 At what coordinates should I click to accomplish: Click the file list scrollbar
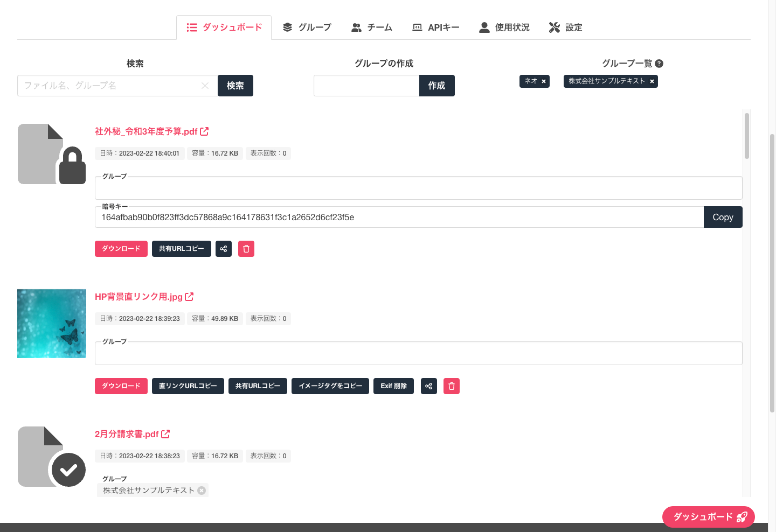pyautogui.click(x=747, y=136)
